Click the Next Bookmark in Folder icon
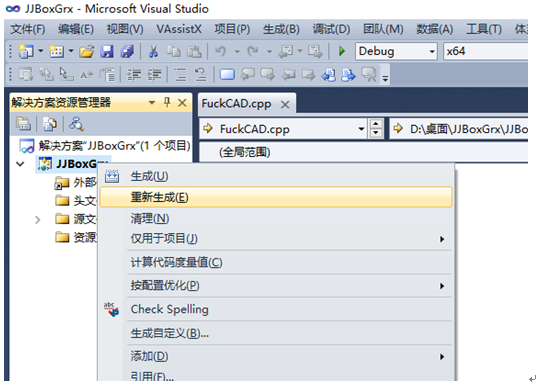Image resolution: width=538 pixels, height=382 pixels. click(308, 74)
